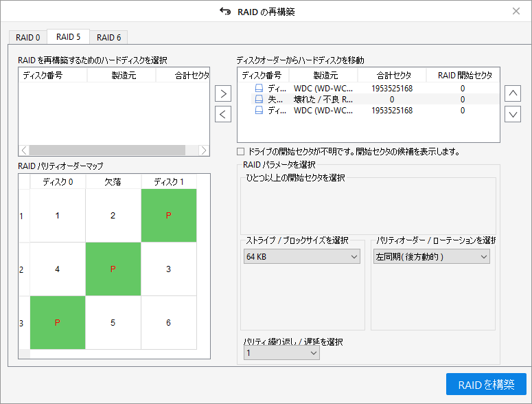Move disk up in disk order
Screen dimensions: 532x404
[x=513, y=93]
